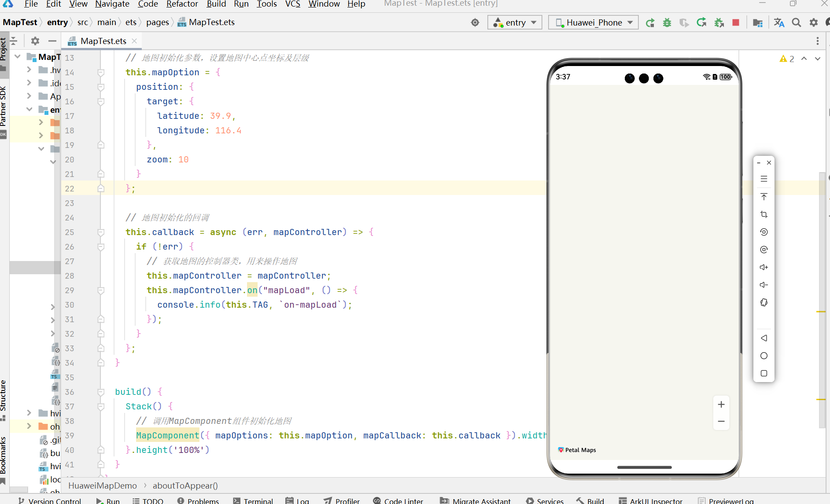
Task: Open IDE settings gear icon in toolbar
Action: point(813,22)
